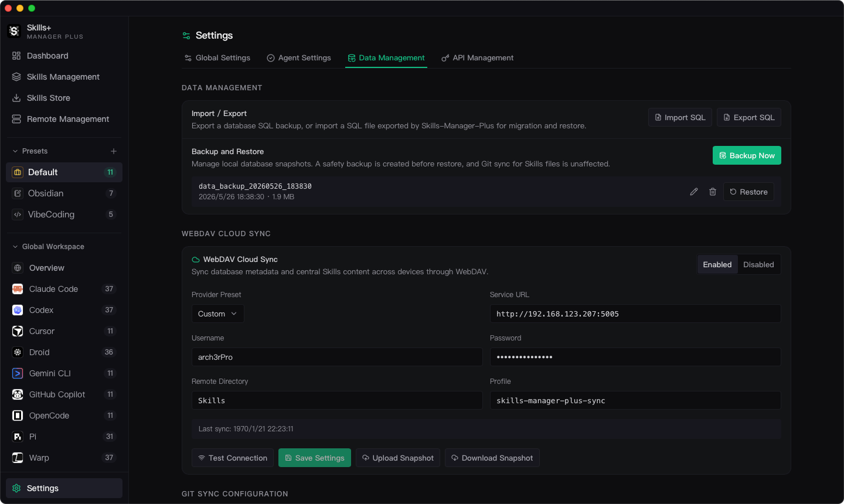Focus the Service URL input field
The image size is (844, 504).
click(x=635, y=314)
